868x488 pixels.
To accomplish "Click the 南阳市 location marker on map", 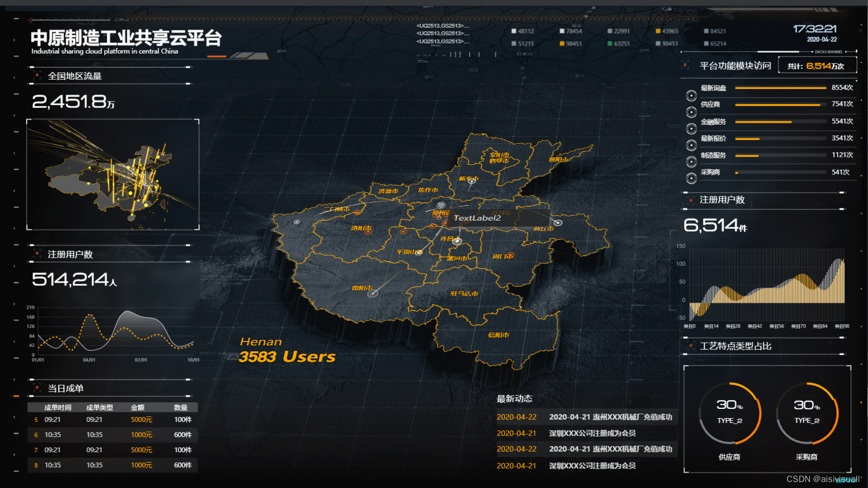I will (x=373, y=293).
